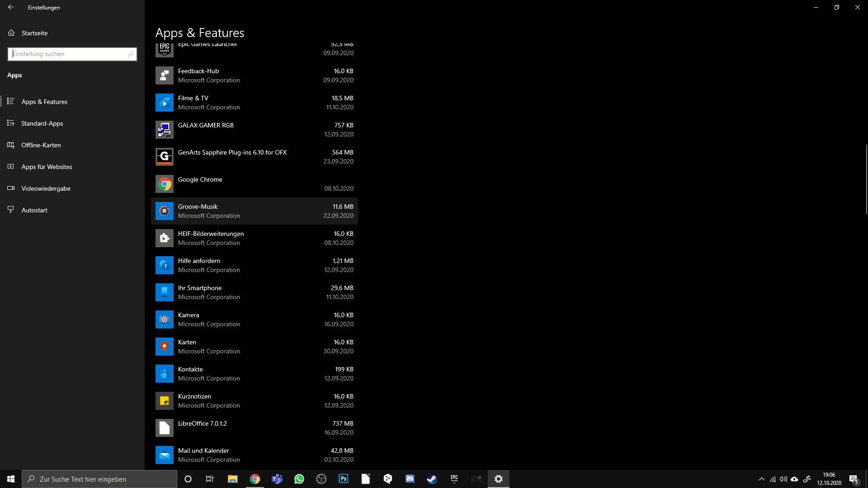Open the Autostart settings page
This screenshot has height=488, width=868.
34,210
